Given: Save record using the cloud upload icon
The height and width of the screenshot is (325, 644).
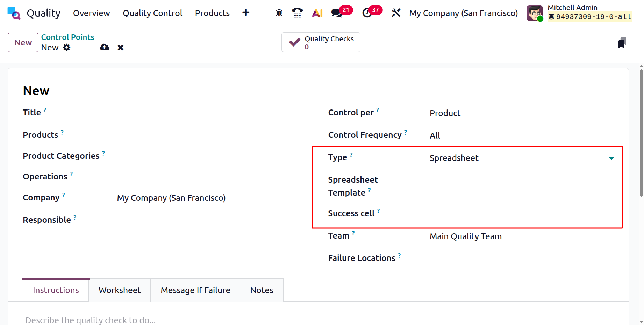Looking at the screenshot, I should pos(105,48).
